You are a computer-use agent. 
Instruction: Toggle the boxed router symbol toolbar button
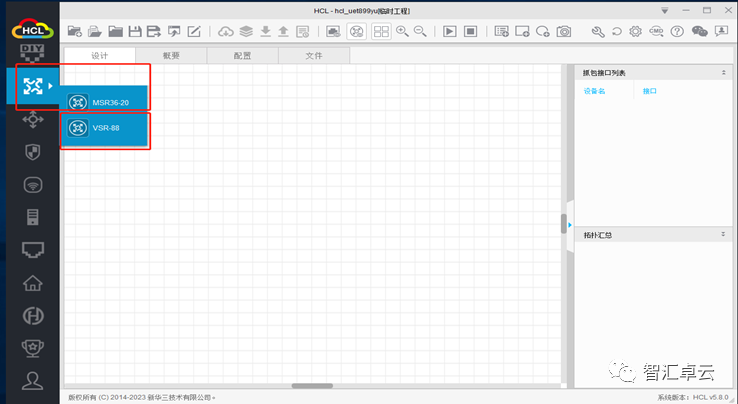356,32
